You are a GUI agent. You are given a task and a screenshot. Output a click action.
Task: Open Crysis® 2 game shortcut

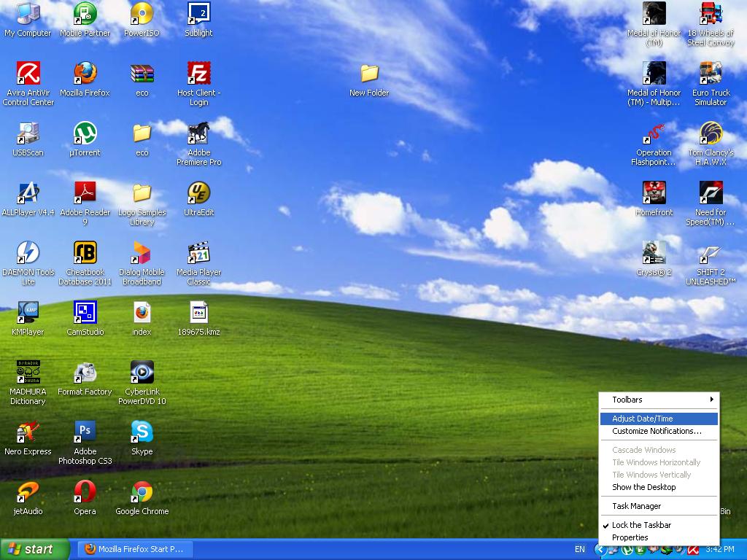(654, 259)
